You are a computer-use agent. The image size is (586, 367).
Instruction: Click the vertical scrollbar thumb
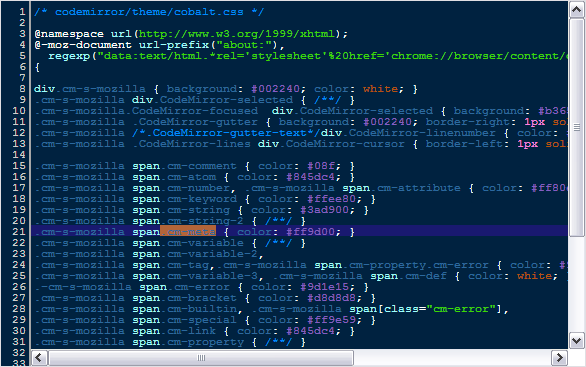pyautogui.click(x=577, y=127)
